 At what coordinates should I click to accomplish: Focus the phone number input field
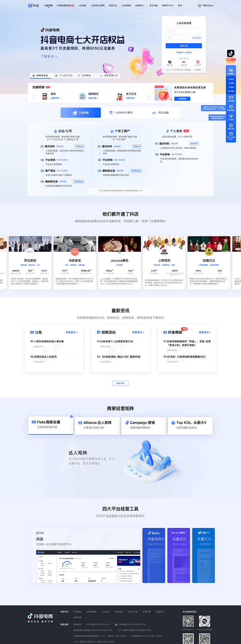pos(183,31)
